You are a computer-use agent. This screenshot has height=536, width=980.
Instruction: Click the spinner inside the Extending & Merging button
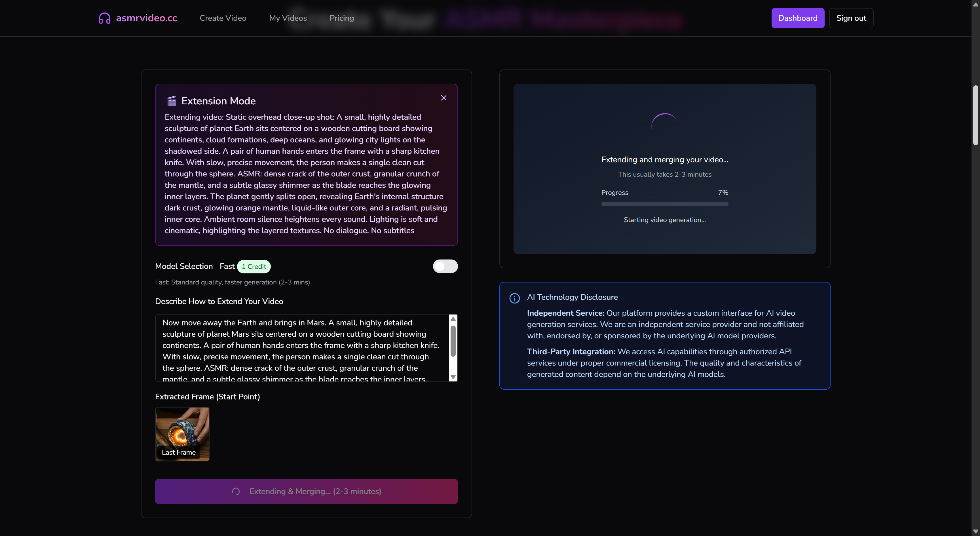[236, 491]
